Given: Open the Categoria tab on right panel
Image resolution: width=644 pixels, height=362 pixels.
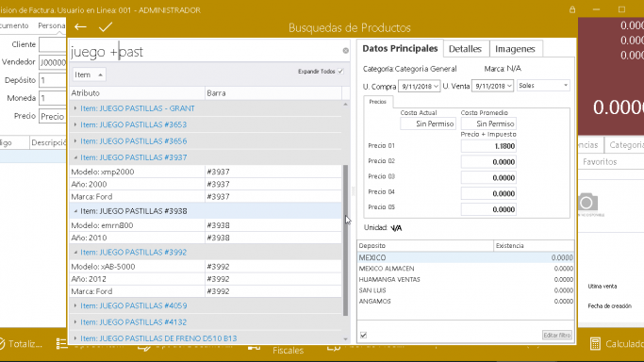Looking at the screenshot, I should pyautogui.click(x=626, y=145).
